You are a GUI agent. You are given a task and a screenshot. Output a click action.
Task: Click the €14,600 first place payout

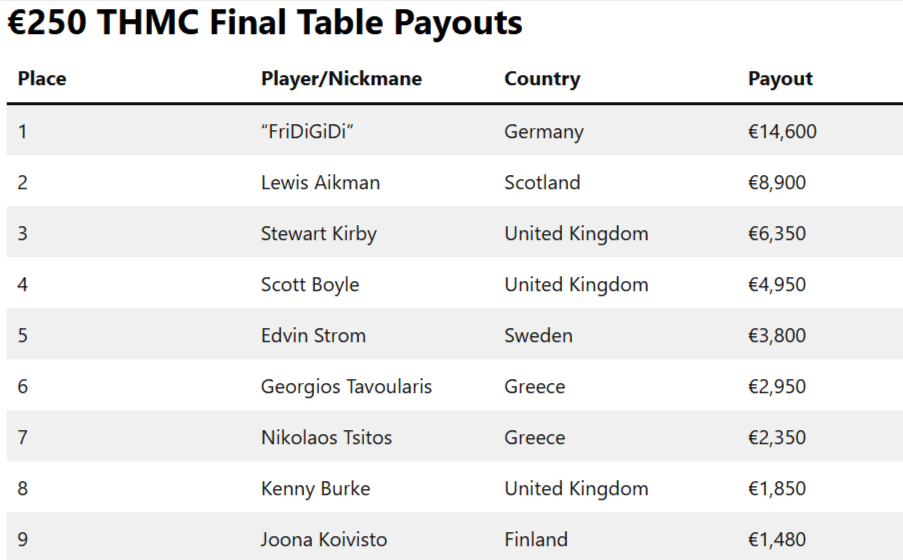point(782,132)
